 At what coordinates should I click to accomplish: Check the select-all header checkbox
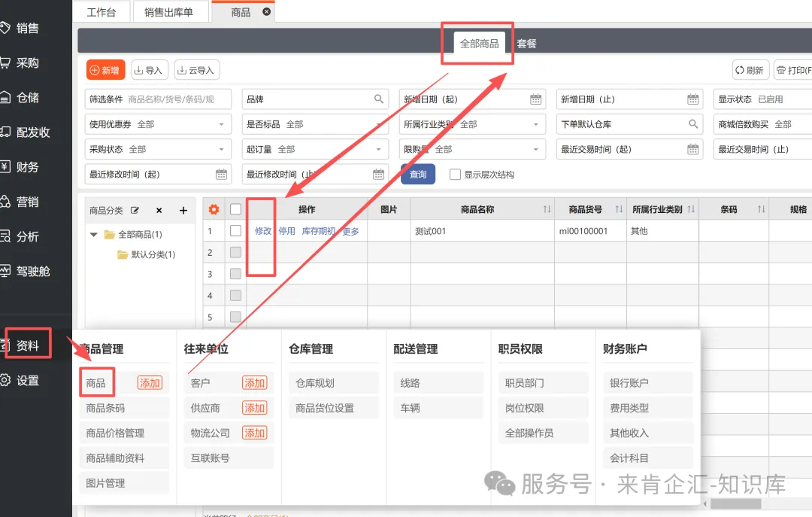[x=235, y=209]
